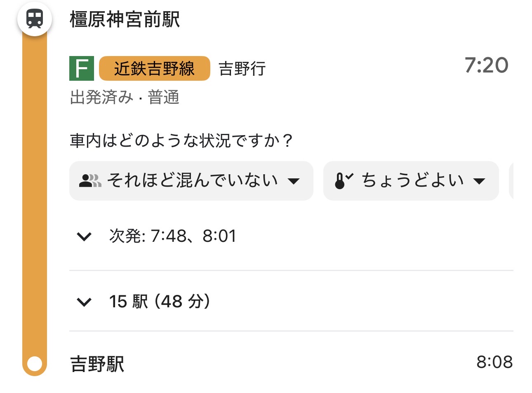Tap the 7:20 departure time

486,65
